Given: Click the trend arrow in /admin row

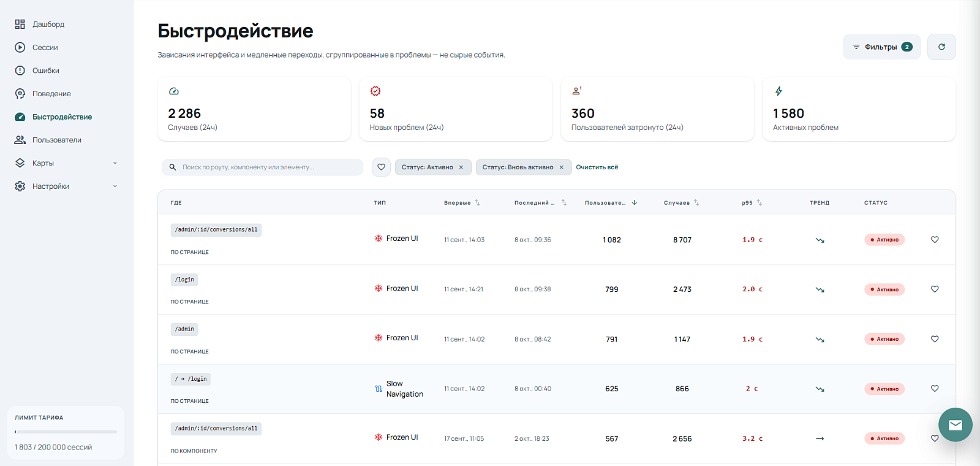Looking at the screenshot, I should click(820, 339).
